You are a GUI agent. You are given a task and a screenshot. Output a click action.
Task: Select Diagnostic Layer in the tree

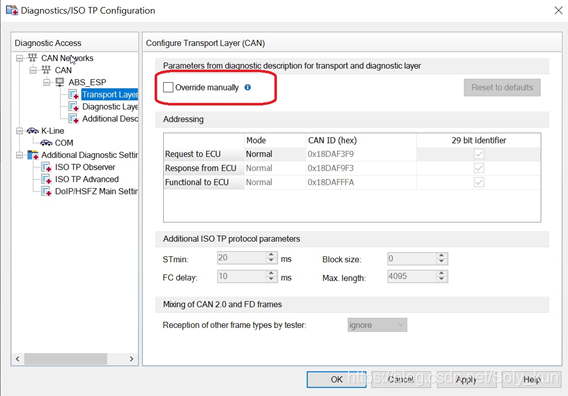110,107
